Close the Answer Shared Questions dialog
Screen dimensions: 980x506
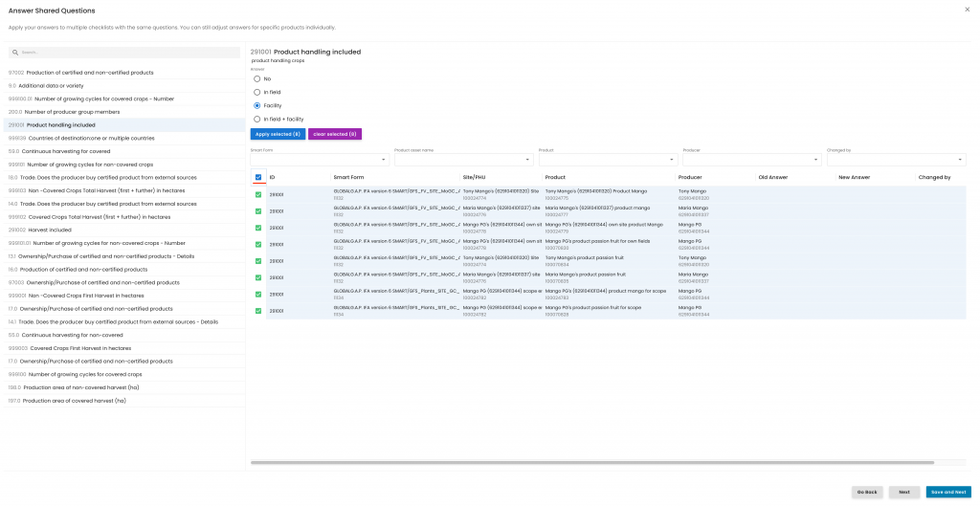tap(967, 9)
